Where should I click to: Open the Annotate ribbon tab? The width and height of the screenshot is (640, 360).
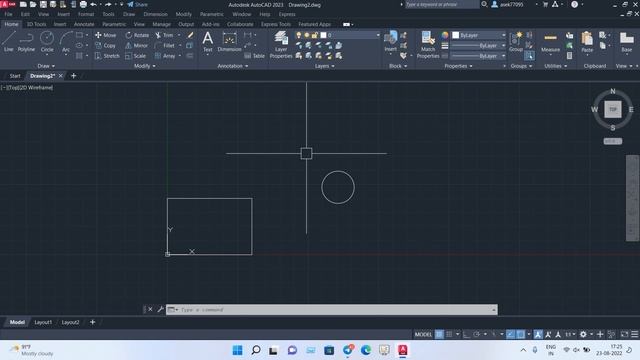[84, 24]
